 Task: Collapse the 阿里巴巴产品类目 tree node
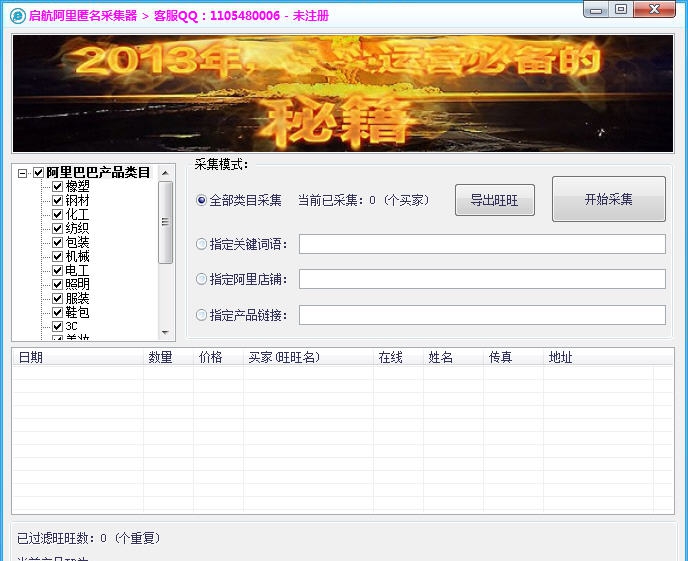coord(22,173)
